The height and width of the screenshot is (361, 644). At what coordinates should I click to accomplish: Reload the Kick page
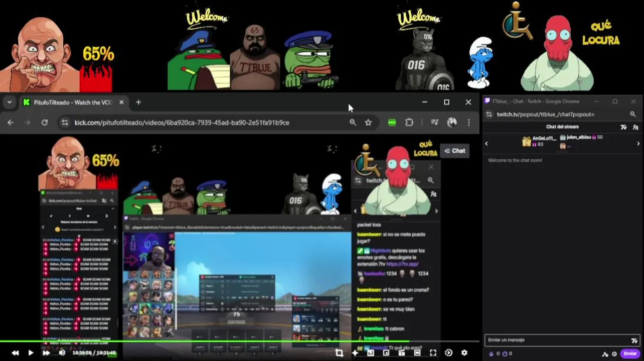point(45,122)
